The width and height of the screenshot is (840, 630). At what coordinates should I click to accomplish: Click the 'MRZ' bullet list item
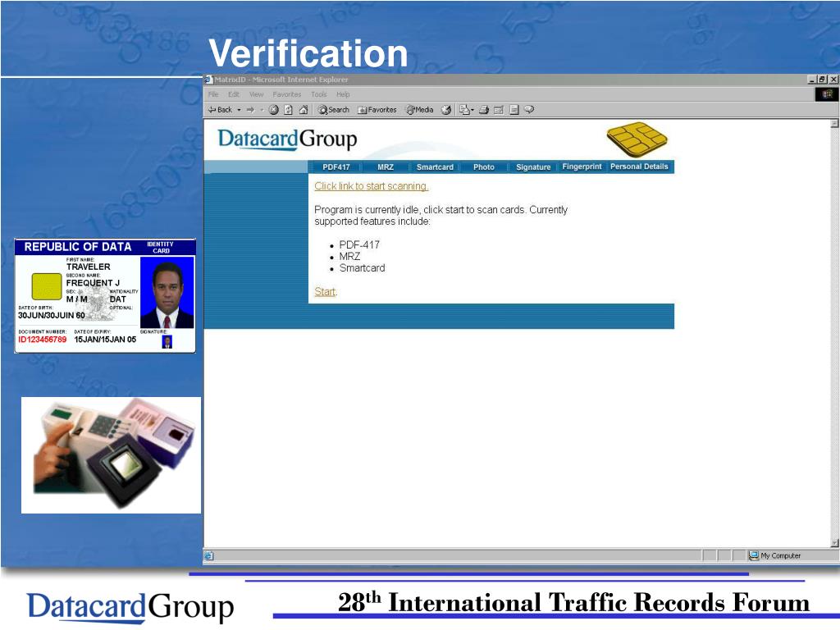(x=349, y=257)
